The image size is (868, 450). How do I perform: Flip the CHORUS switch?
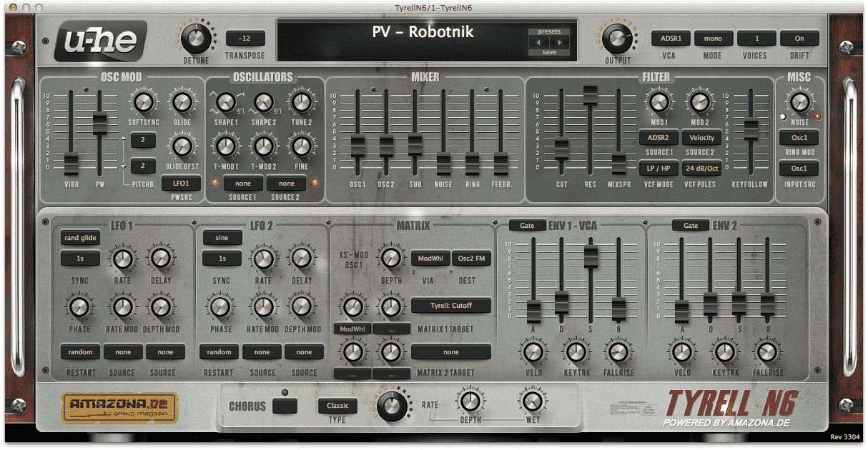coord(285,405)
